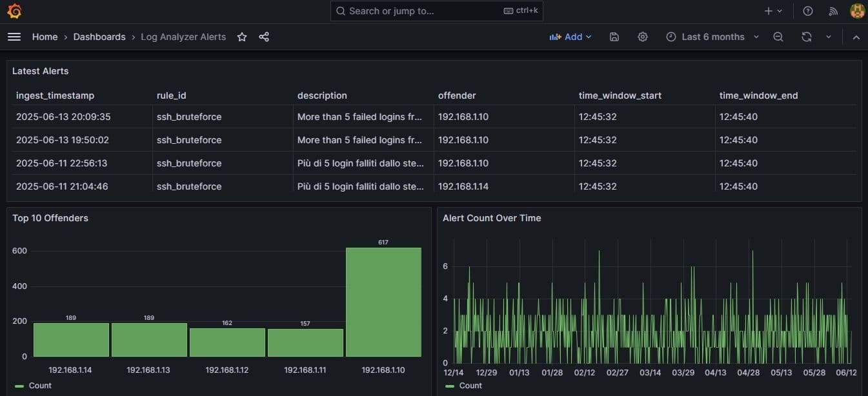
Task: Save the dashboard with the floppy icon
Action: pyautogui.click(x=614, y=37)
